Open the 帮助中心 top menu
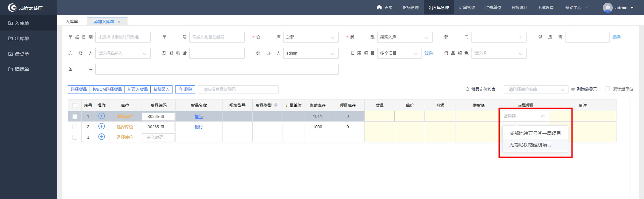 coord(576,8)
